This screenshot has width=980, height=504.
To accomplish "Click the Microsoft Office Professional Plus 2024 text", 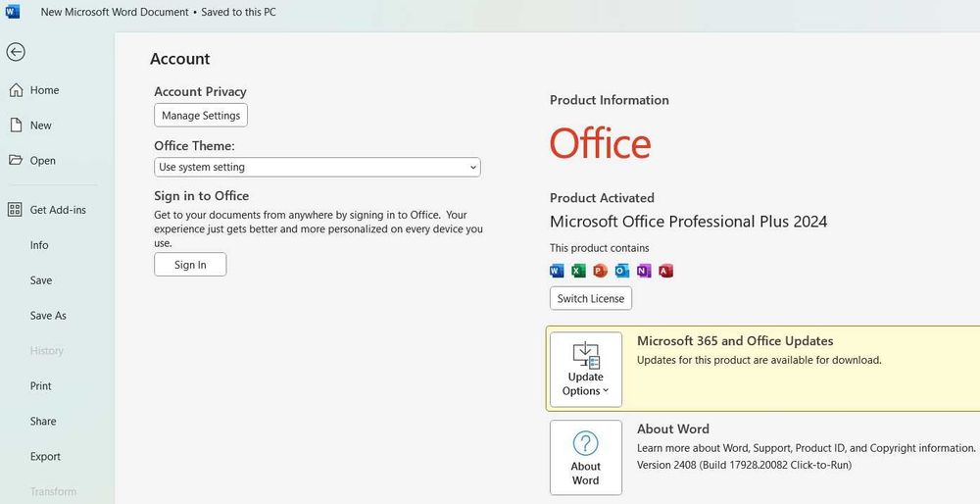I will coord(688,222).
